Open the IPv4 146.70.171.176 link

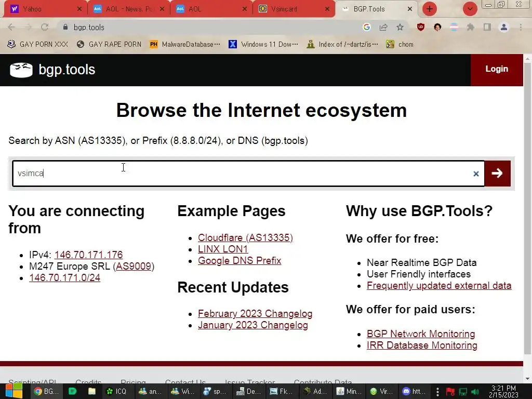[88, 255]
